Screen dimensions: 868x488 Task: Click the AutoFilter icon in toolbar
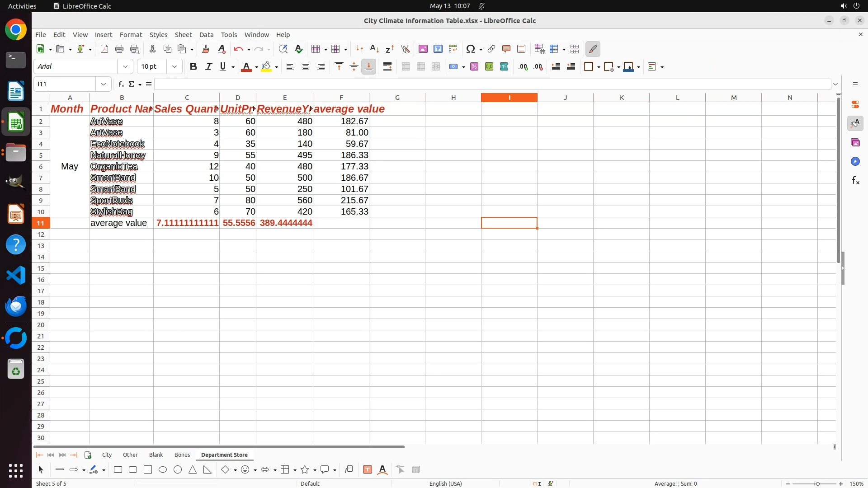405,49
